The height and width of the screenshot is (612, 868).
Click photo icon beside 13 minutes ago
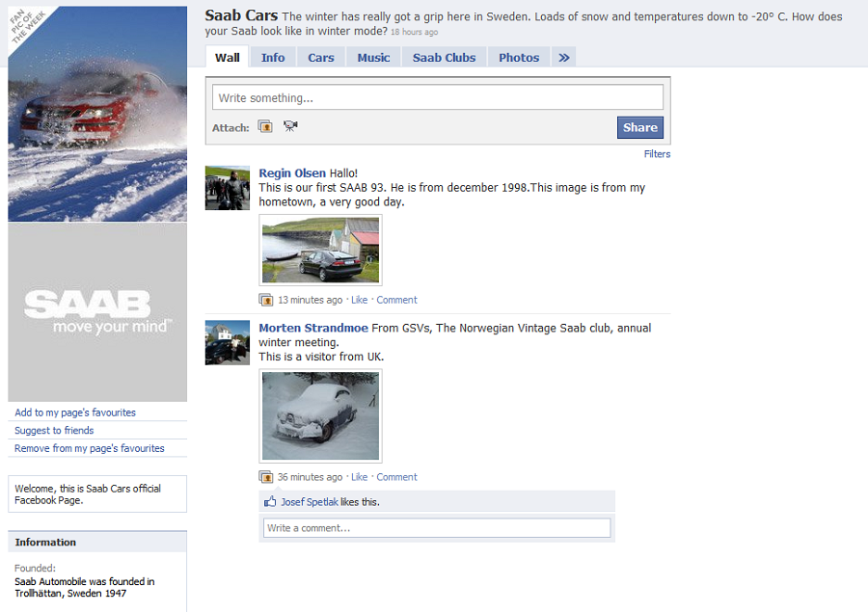pyautogui.click(x=266, y=300)
